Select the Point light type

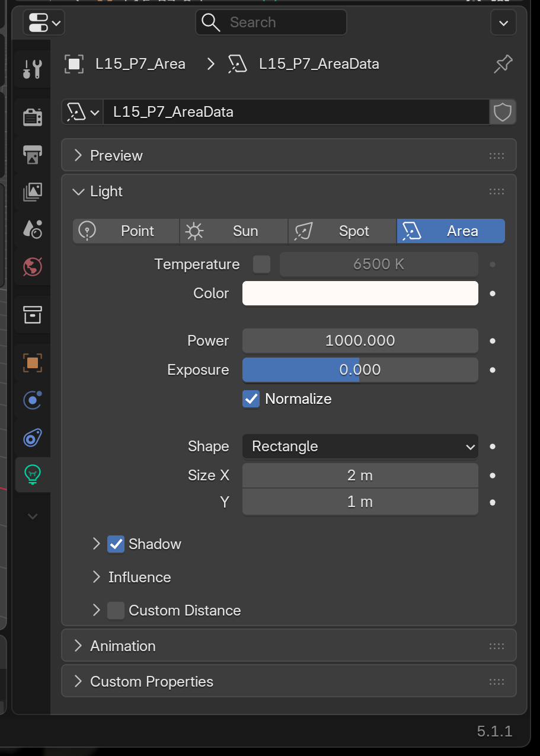[126, 231]
